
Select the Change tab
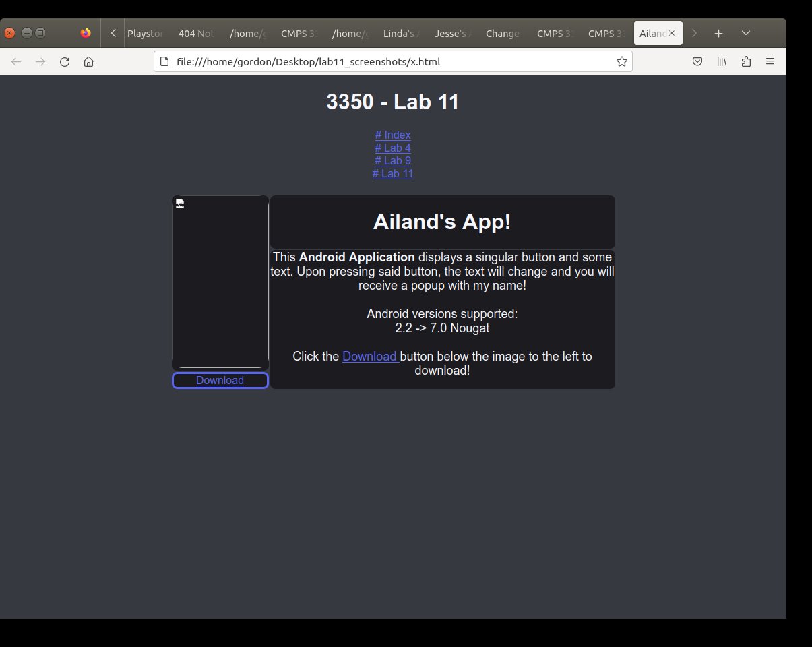tap(503, 33)
